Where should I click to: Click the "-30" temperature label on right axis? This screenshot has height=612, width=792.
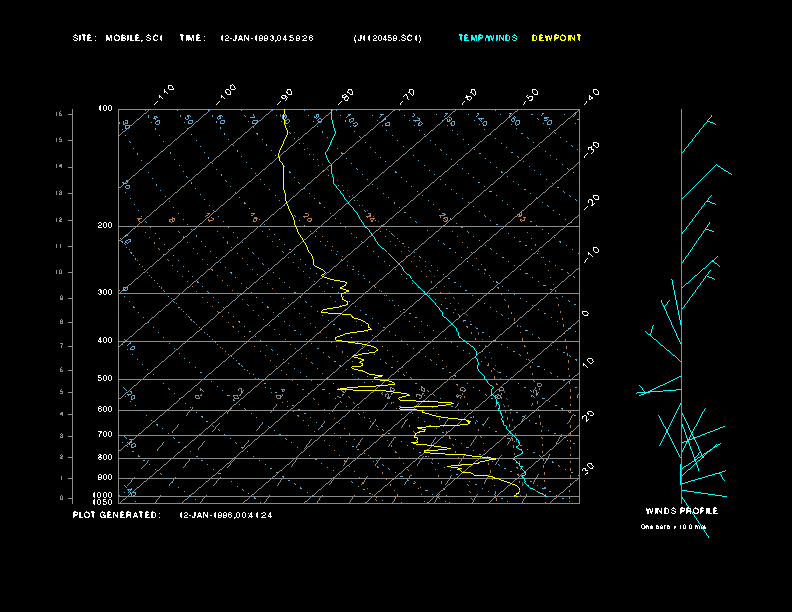591,149
